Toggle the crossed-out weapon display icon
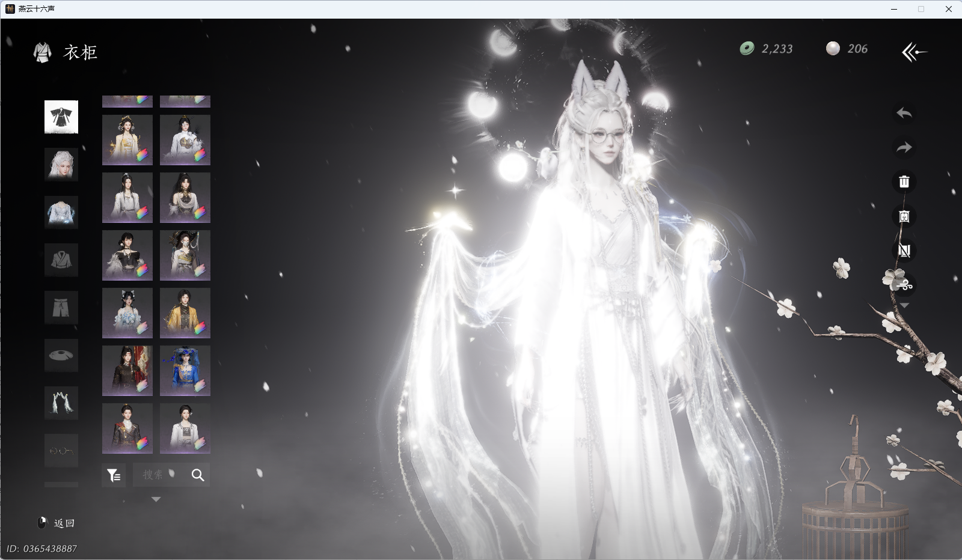The width and height of the screenshot is (962, 560). [x=904, y=251]
